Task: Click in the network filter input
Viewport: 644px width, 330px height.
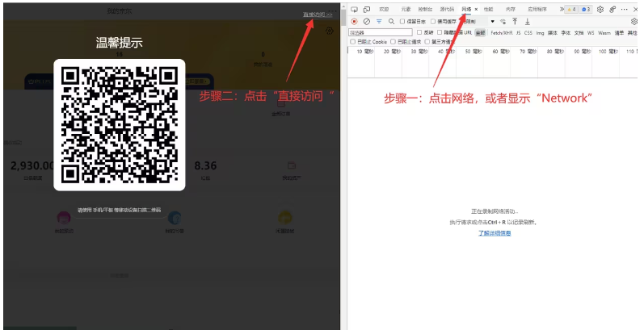Action: coord(381,32)
